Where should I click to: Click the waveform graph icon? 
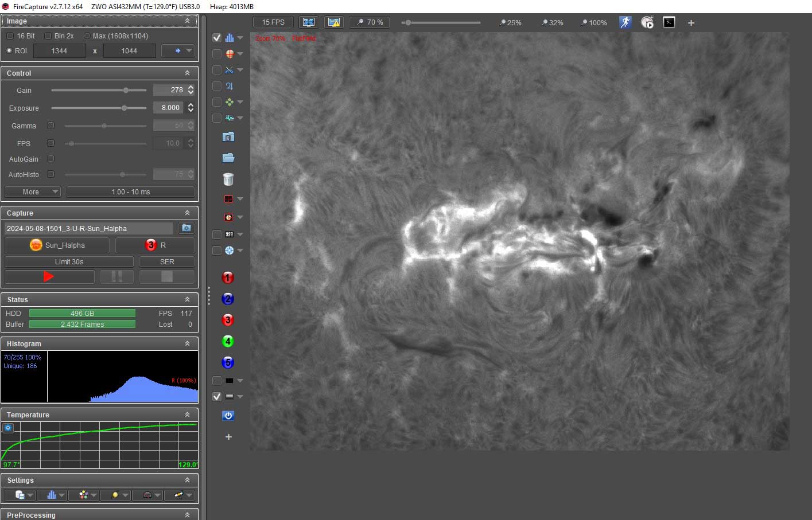click(x=230, y=118)
